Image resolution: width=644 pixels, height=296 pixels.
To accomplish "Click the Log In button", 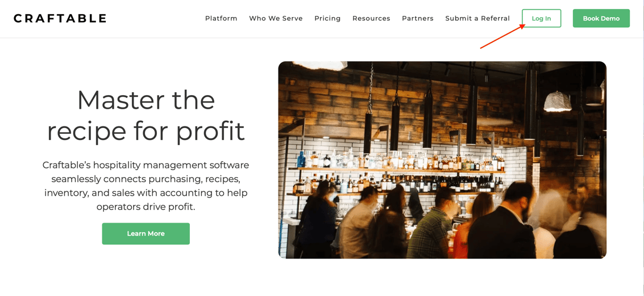I will click(541, 18).
